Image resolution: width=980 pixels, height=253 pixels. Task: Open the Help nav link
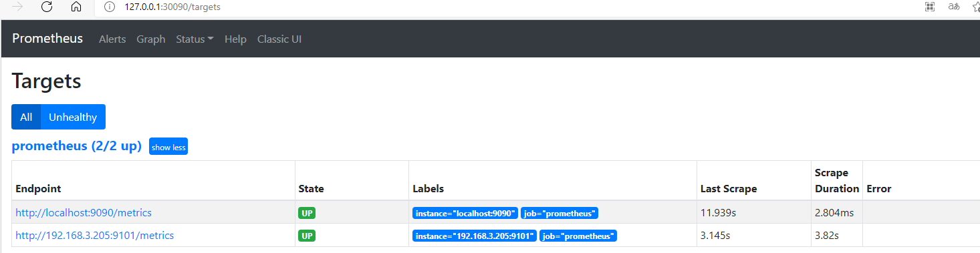[x=235, y=39]
